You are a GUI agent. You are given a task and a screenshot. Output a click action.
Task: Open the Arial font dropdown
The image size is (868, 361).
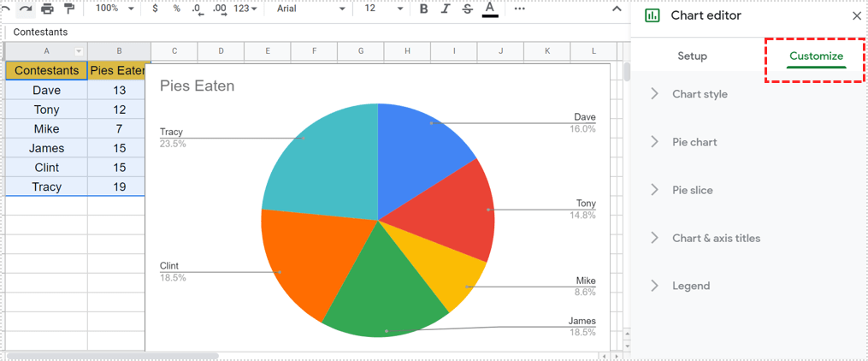point(311,9)
